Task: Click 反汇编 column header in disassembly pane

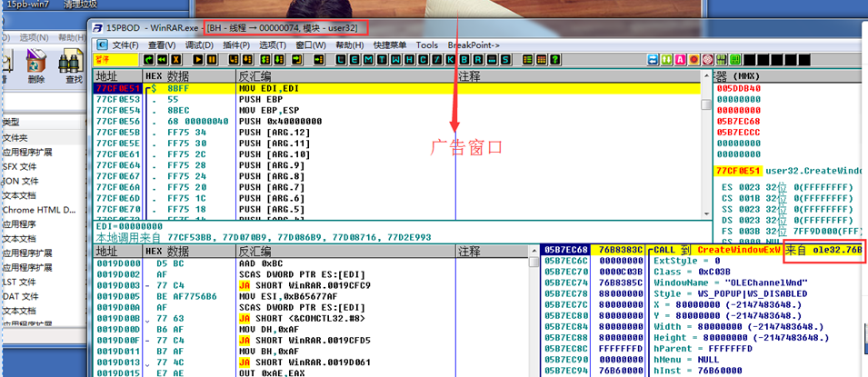Action: 346,75
